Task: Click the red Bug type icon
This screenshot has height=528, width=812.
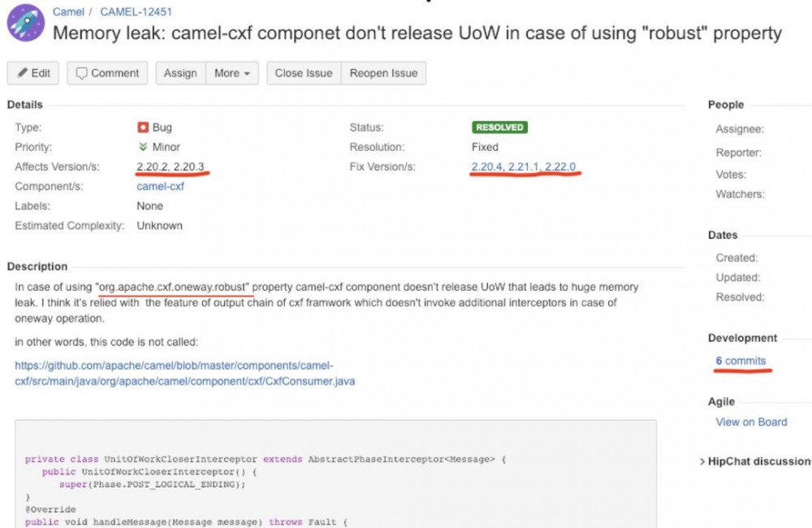Action: (143, 128)
